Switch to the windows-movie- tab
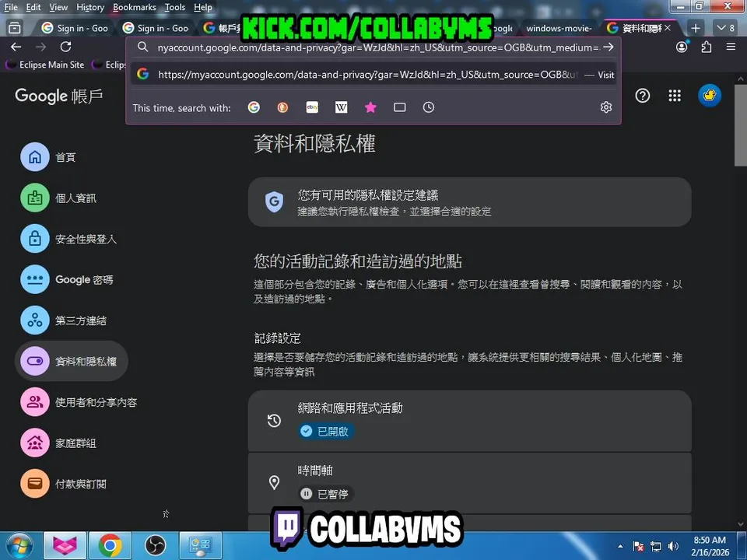 [x=559, y=28]
